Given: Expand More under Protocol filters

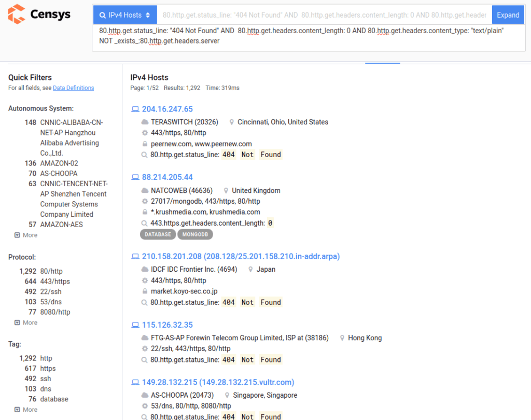Looking at the screenshot, I should click(26, 323).
